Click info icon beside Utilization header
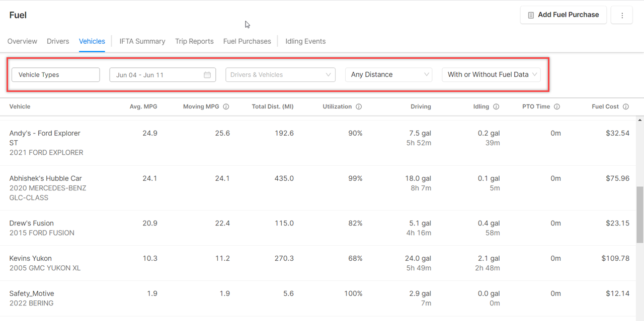Screen dimensions: 644x321 pos(359,106)
